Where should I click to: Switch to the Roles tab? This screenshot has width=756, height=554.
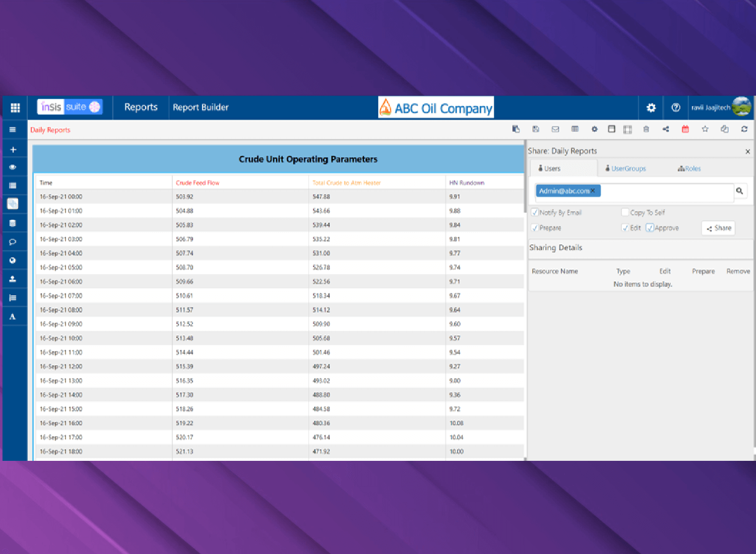[x=689, y=169]
